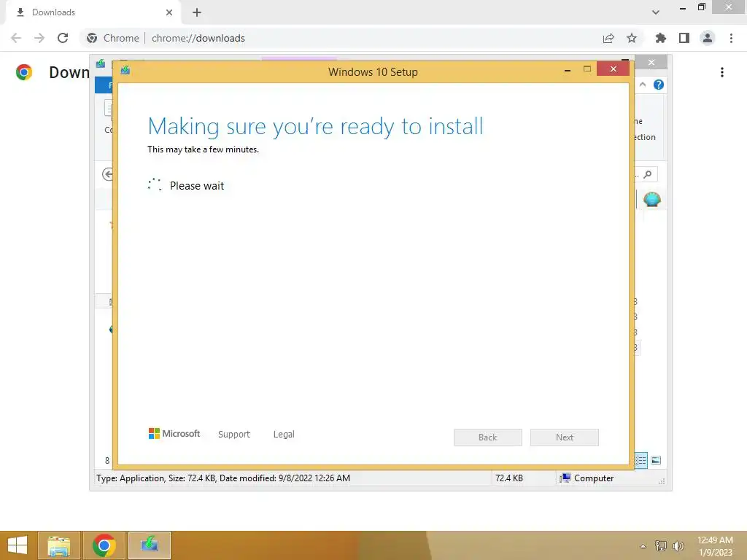Click the Back button in Windows 10 Setup

[x=487, y=437]
